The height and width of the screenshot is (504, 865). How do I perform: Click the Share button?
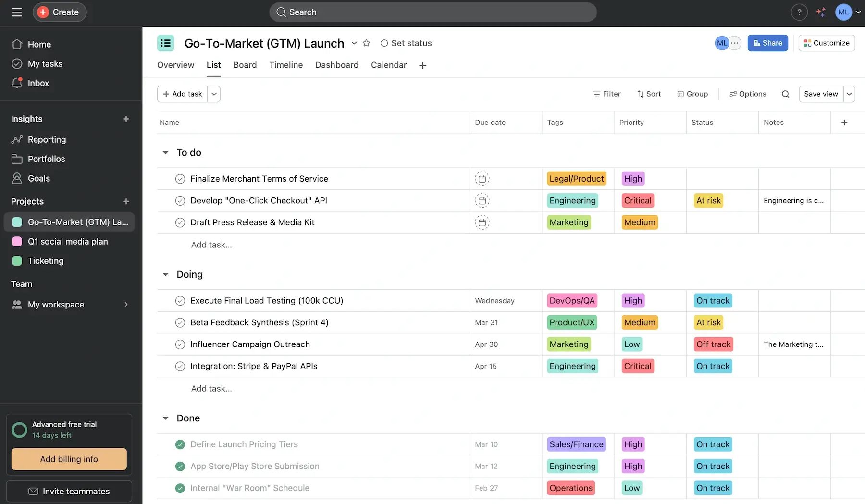(x=767, y=43)
